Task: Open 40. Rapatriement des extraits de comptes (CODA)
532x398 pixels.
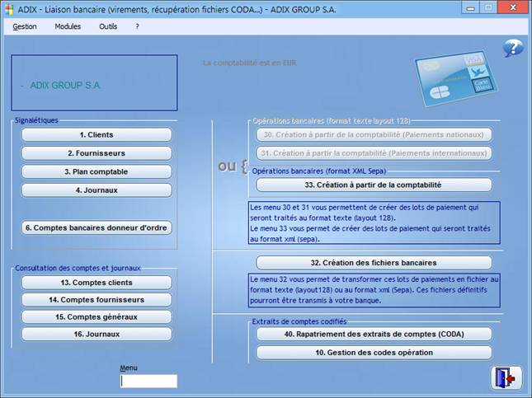Action: [374, 334]
